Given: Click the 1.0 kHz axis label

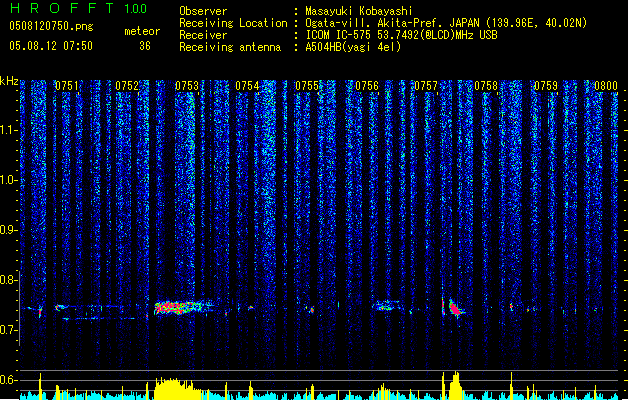Looking at the screenshot, I should click(7, 180).
